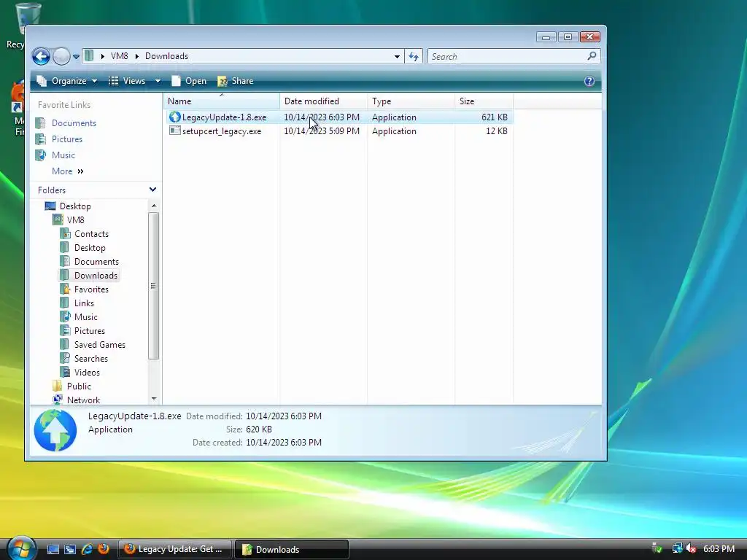Expand the Views dropdown arrow
The height and width of the screenshot is (560, 747).
click(158, 81)
